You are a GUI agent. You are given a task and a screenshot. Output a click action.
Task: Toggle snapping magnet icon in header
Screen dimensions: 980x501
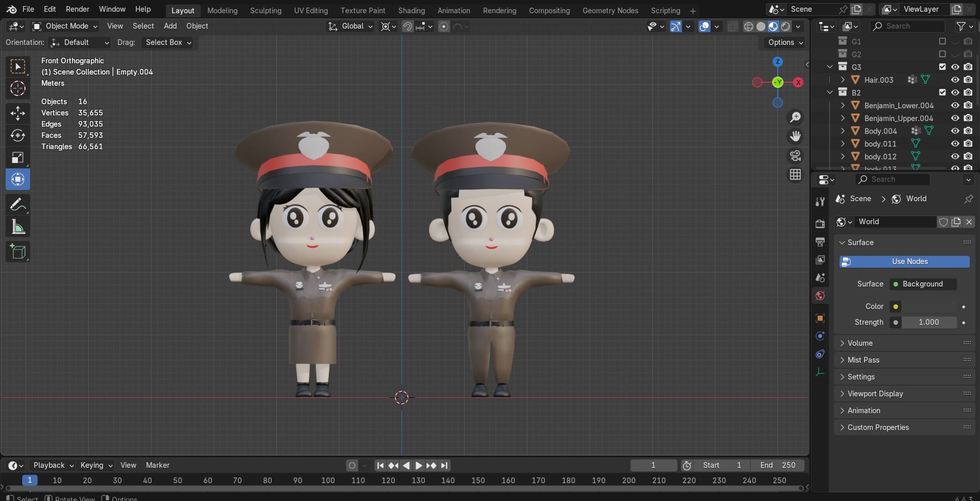407,27
